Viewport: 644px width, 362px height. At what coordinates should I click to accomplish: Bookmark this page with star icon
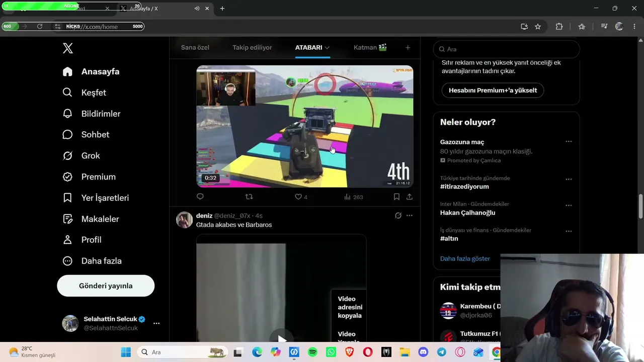(x=538, y=27)
